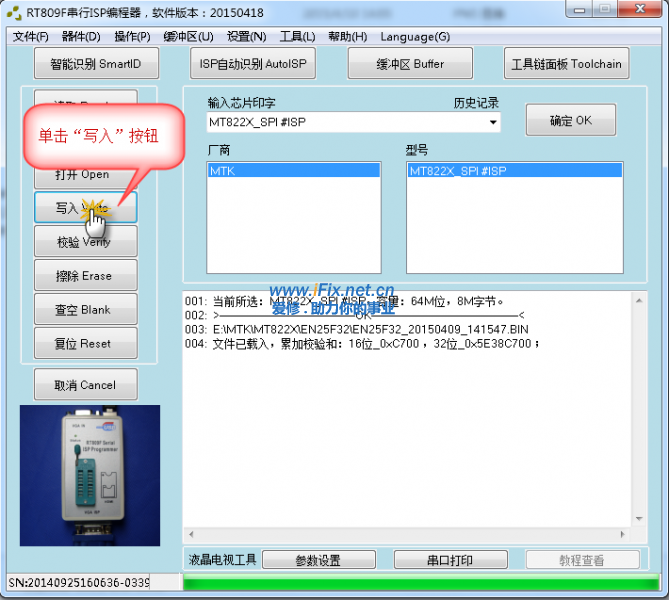
Task: Select MT822X_SPI #ISP in the model list
Action: [514, 171]
